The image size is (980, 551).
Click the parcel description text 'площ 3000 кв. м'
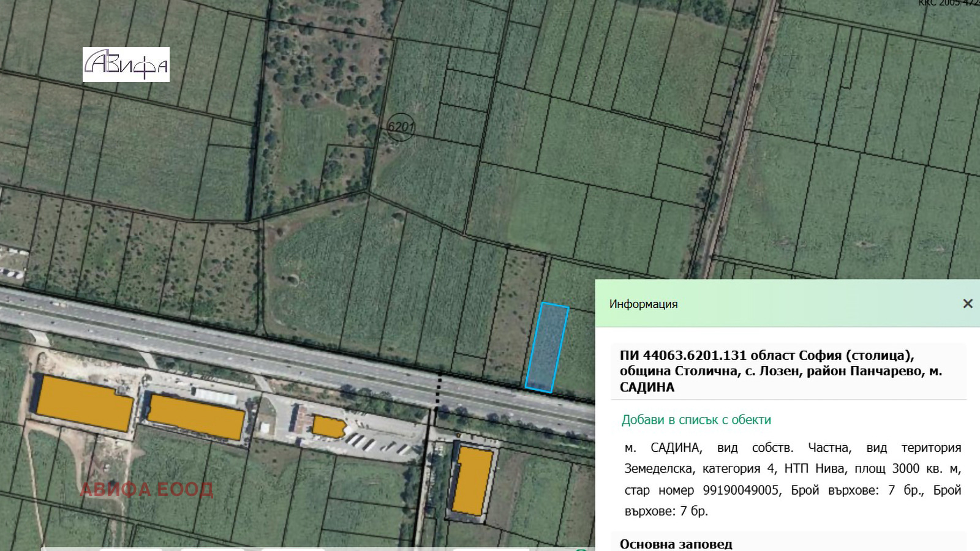tap(908, 469)
